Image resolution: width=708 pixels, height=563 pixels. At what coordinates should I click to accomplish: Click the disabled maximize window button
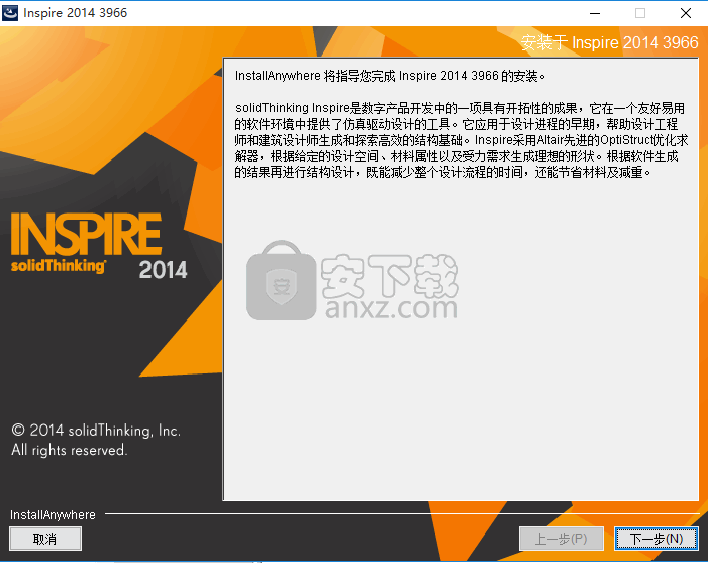640,13
